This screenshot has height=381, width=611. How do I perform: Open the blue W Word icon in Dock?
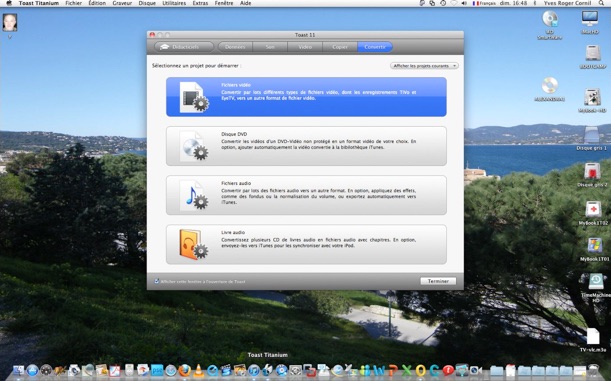pos(379,370)
